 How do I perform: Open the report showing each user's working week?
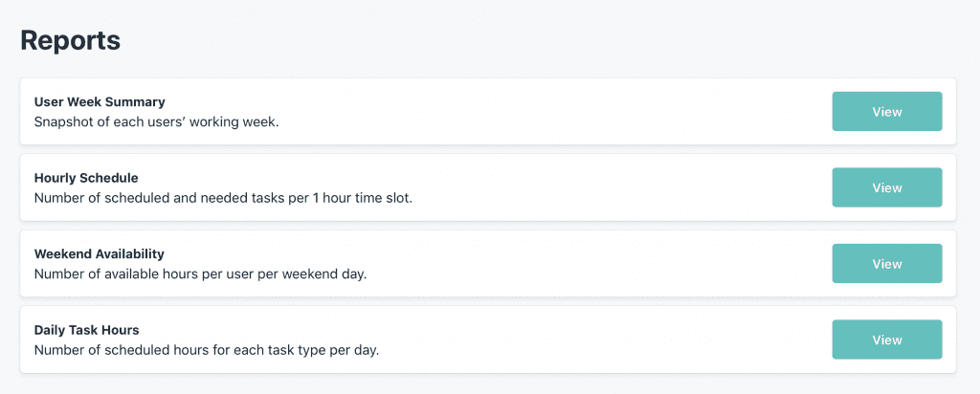pos(886,112)
